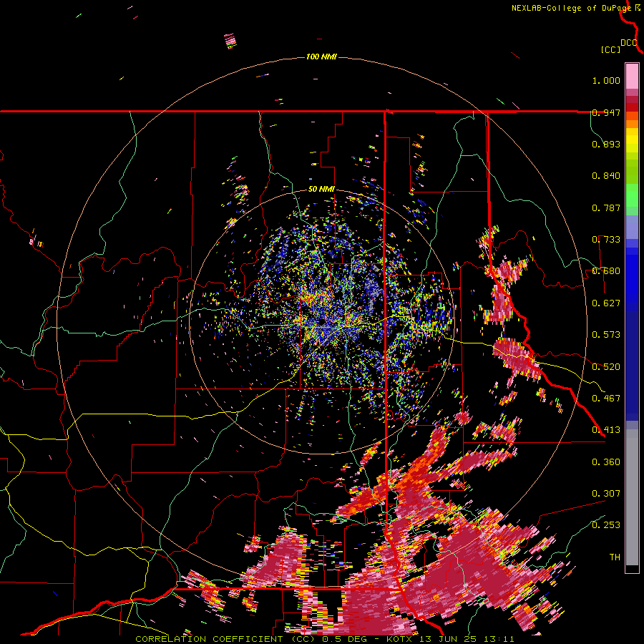Click the 0.413 scale value
This screenshot has height=644, width=644.
click(x=606, y=430)
